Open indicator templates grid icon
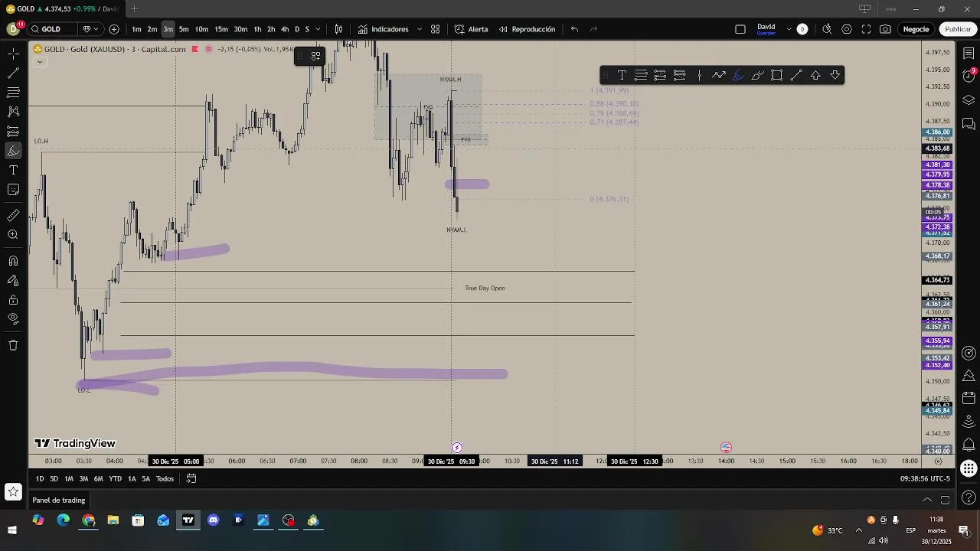 [x=435, y=29]
